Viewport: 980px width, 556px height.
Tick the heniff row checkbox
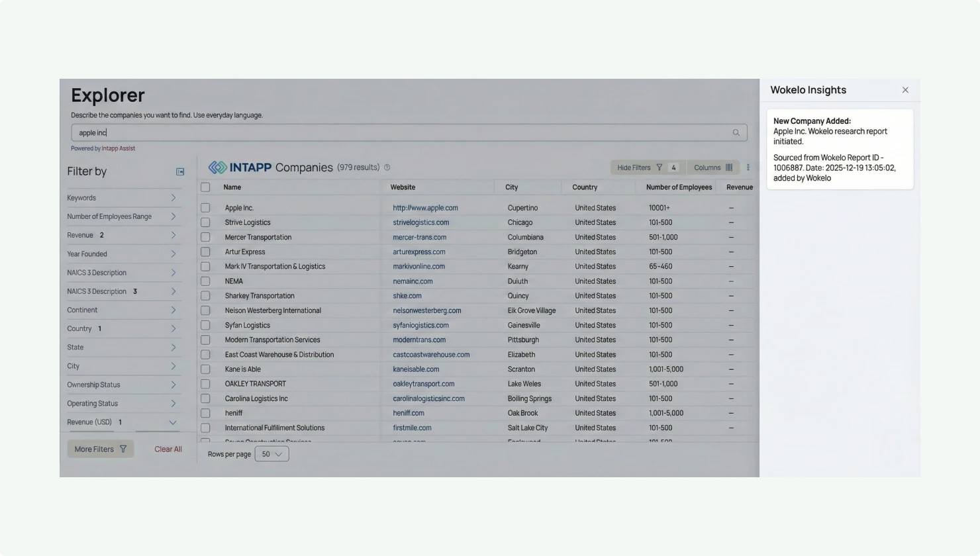[x=205, y=413]
